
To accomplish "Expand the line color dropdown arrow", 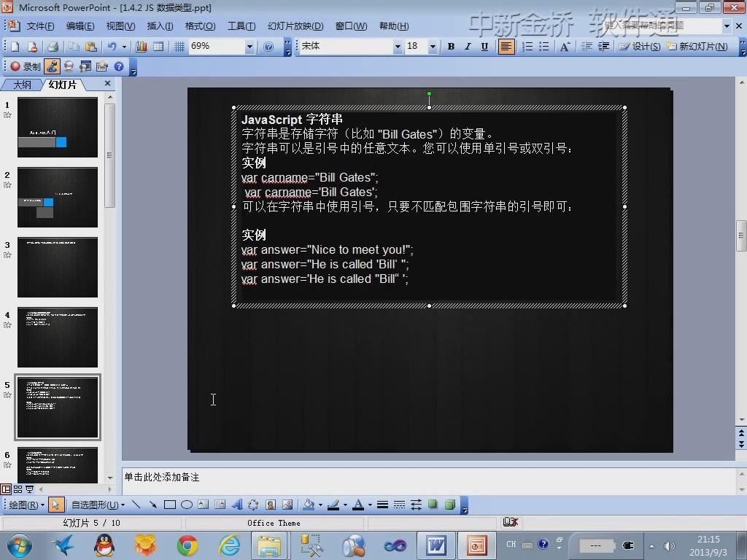I will pos(345,505).
